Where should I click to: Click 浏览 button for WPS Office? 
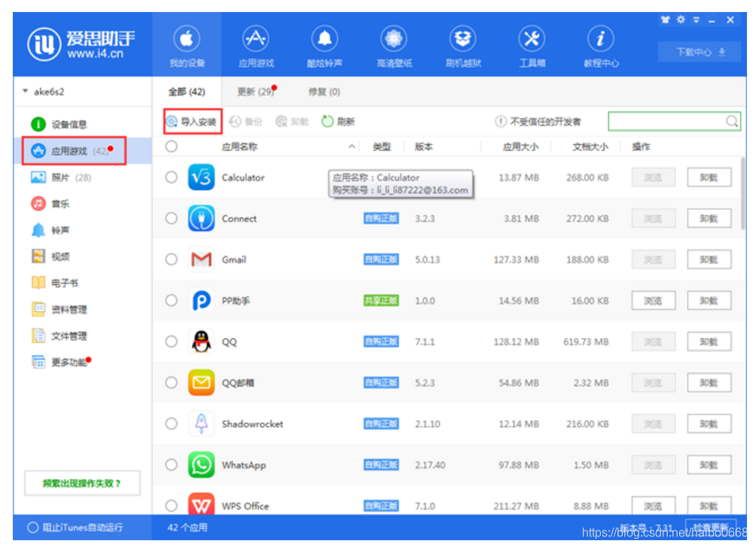(x=654, y=506)
